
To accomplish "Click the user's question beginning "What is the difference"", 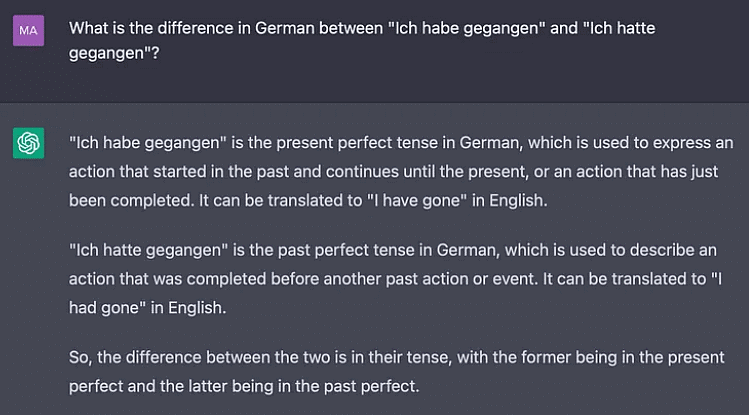I will (x=362, y=41).
